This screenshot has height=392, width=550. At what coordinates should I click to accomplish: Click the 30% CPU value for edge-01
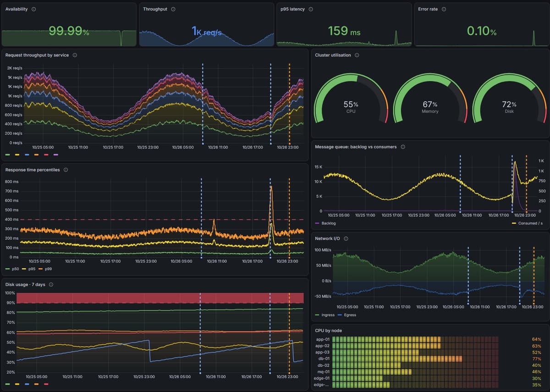pyautogui.click(x=537, y=378)
